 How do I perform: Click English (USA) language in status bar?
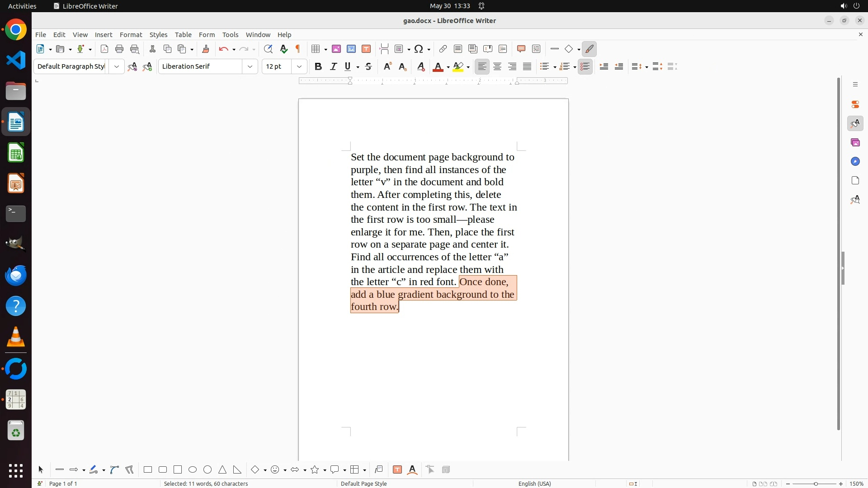coord(534,483)
